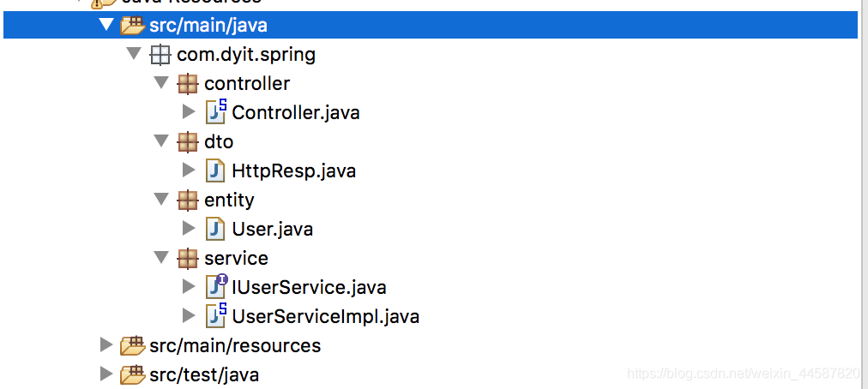Collapse the entity package
Image resolution: width=868 pixels, height=389 pixels.
point(161,200)
